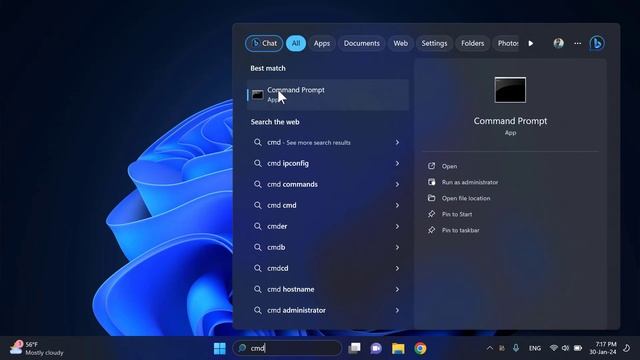This screenshot has width=640, height=360.
Task: Expand chevron for 'cmd commands'
Action: (397, 184)
